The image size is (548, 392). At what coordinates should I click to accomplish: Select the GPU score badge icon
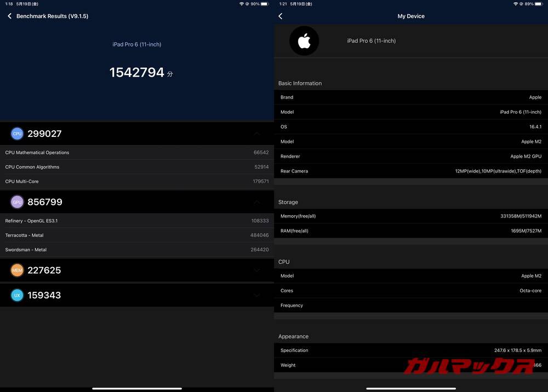[x=16, y=201]
